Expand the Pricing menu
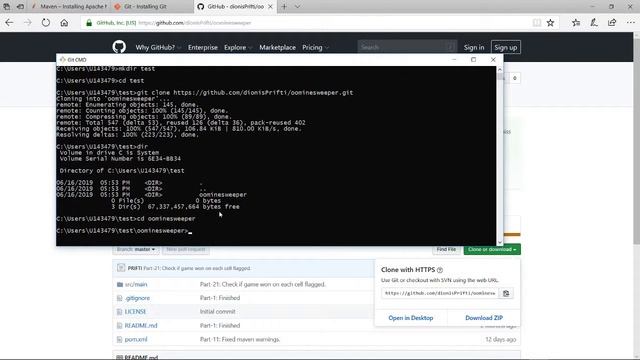The height and width of the screenshot is (360, 640). click(315, 47)
